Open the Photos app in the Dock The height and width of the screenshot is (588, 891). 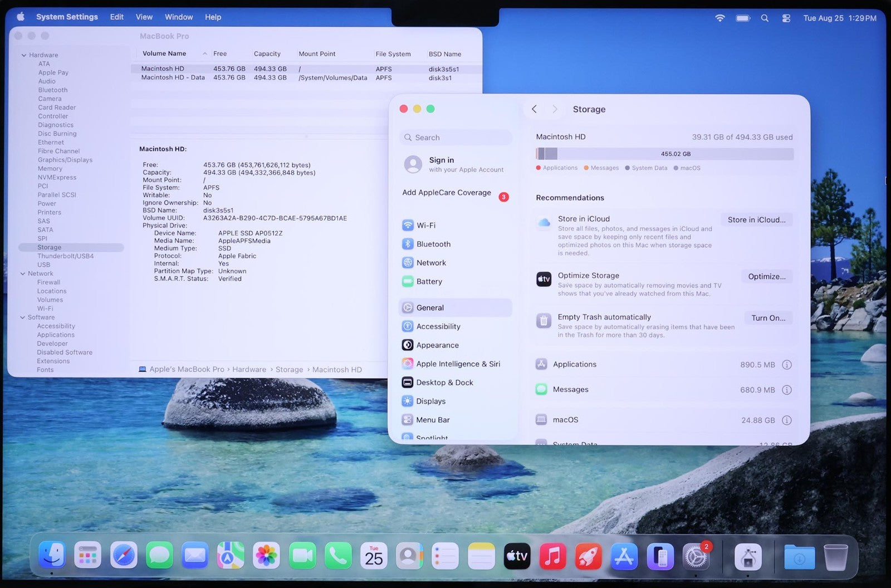[x=266, y=555]
